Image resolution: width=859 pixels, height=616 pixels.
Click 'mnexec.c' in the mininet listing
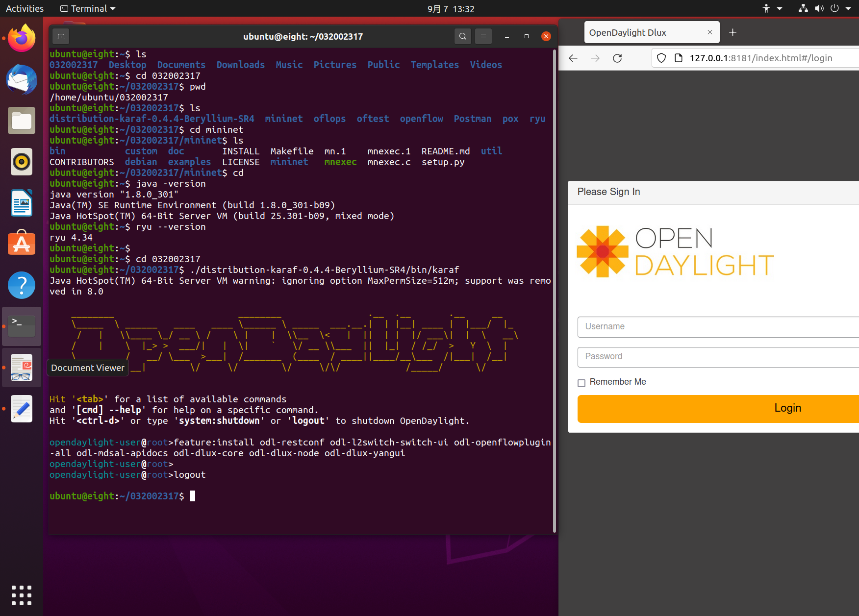tap(389, 162)
